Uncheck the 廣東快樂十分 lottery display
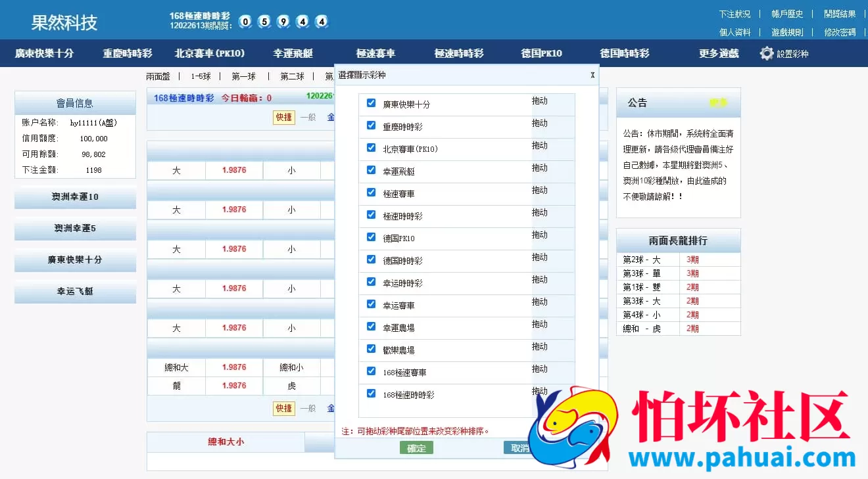This screenshot has height=479, width=868. [x=372, y=103]
